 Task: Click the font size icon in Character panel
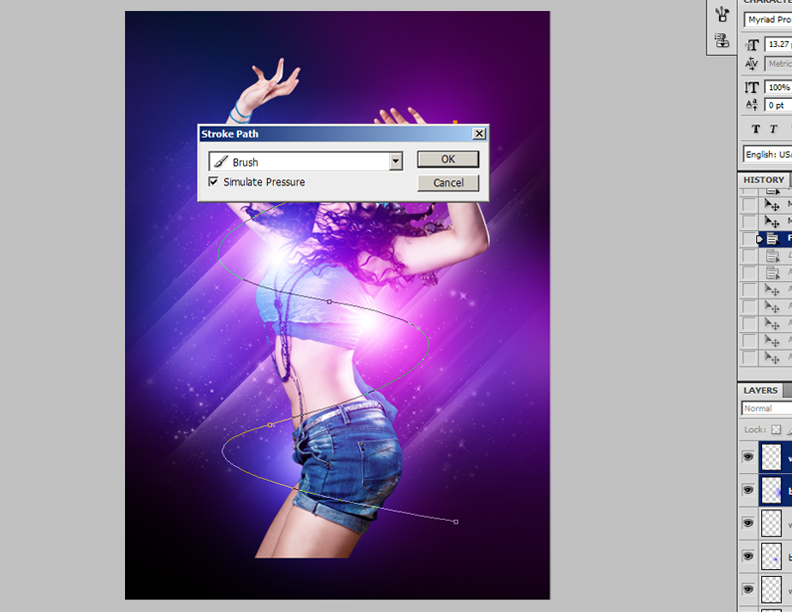click(752, 45)
